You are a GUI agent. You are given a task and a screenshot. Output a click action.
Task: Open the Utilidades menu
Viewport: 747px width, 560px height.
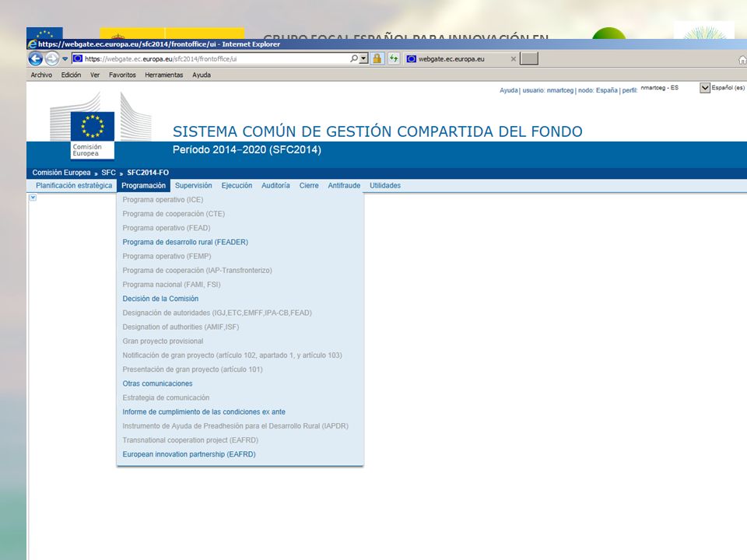point(385,185)
